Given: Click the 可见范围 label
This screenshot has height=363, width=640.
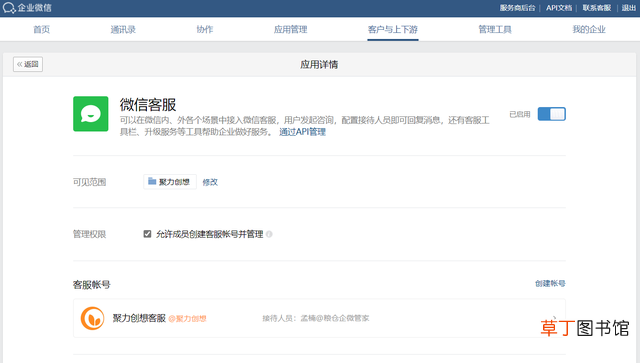Looking at the screenshot, I should point(89,182).
